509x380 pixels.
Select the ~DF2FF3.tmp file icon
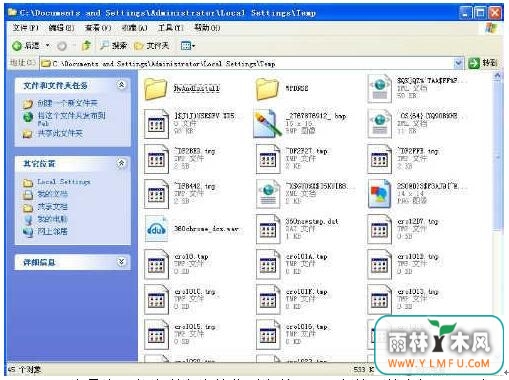379,159
